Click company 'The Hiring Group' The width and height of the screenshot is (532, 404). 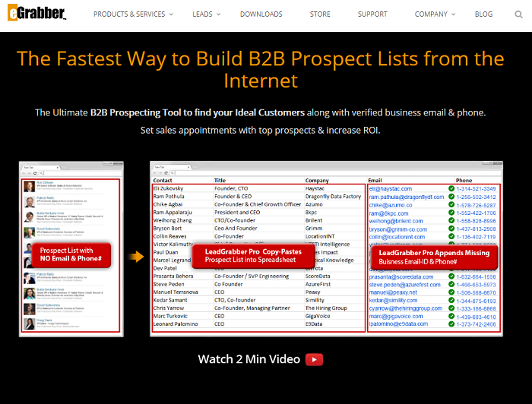326,308
